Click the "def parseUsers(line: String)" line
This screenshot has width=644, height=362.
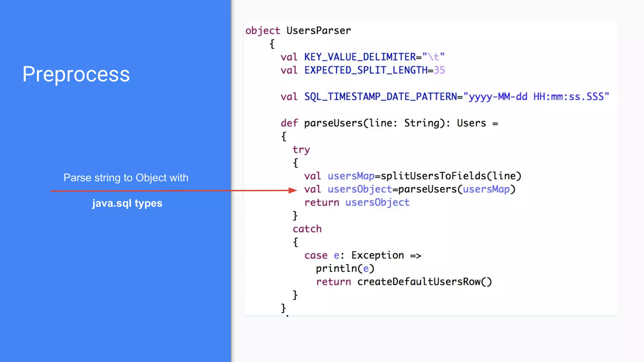389,123
